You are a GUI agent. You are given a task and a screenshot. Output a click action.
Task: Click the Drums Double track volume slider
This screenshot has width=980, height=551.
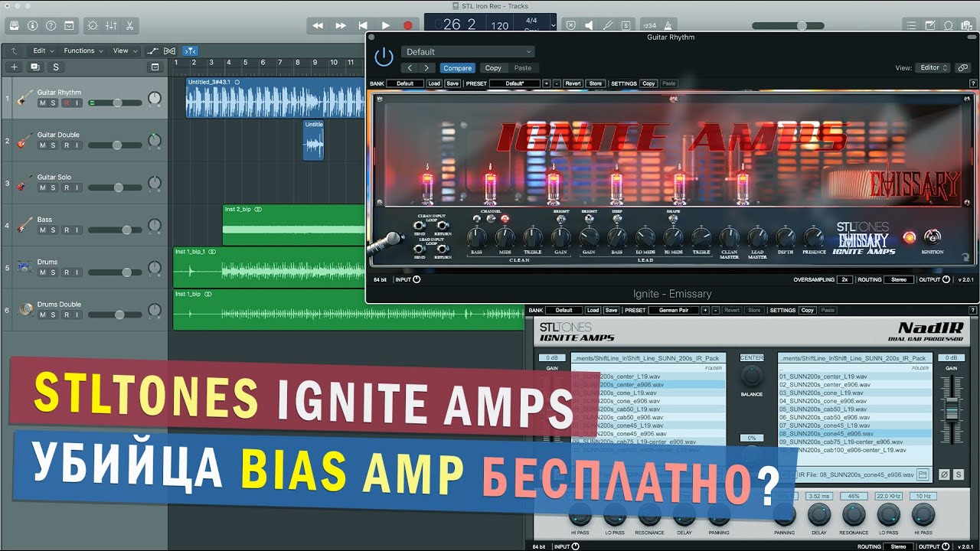click(x=115, y=315)
